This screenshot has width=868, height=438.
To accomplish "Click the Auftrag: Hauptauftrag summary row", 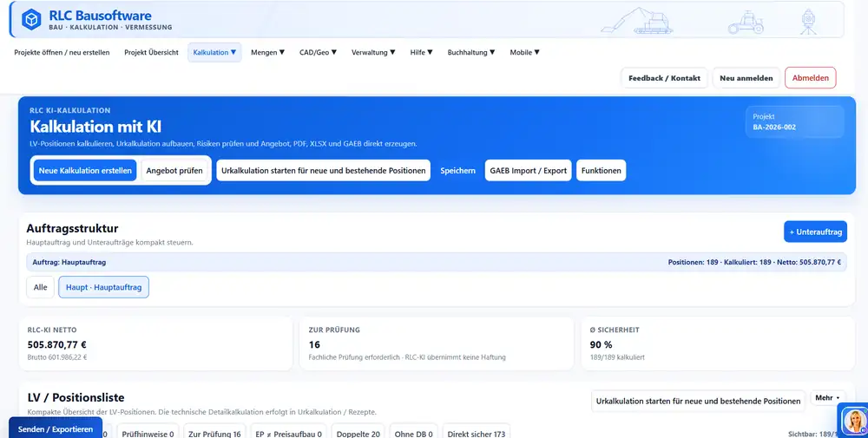I will [x=437, y=262].
